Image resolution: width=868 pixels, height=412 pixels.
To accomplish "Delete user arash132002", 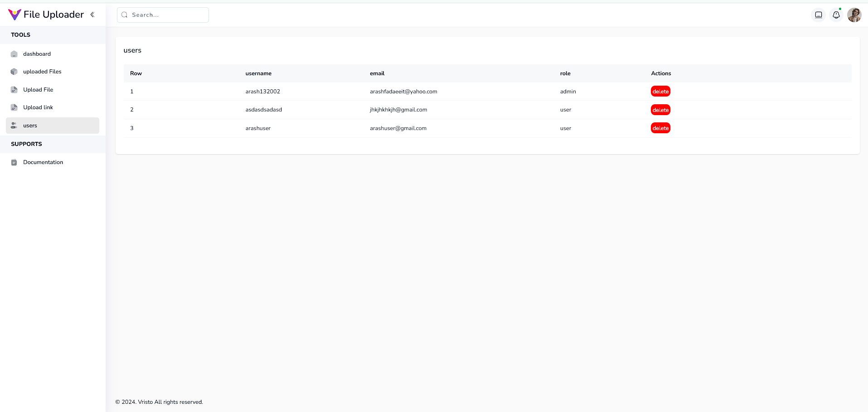I will click(660, 92).
